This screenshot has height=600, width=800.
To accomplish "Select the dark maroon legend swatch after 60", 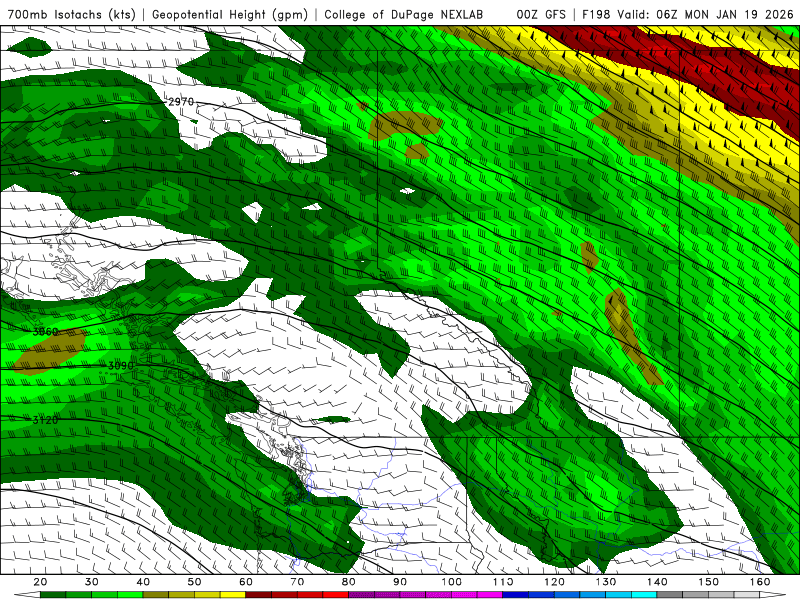I will click(x=259, y=595).
